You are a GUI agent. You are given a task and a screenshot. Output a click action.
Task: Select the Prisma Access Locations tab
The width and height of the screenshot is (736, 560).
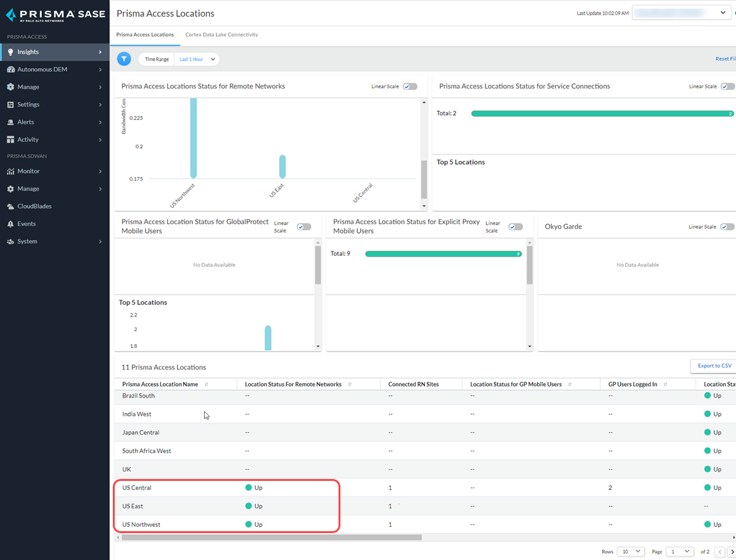pos(145,35)
